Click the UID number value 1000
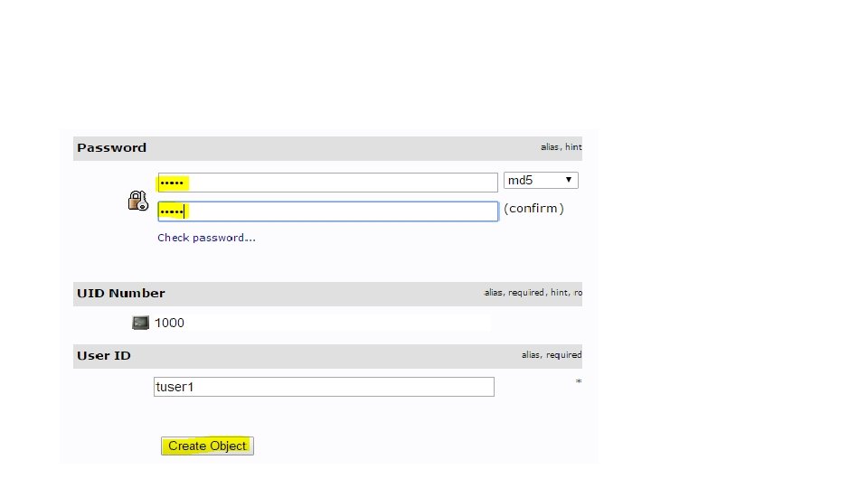 coord(169,324)
